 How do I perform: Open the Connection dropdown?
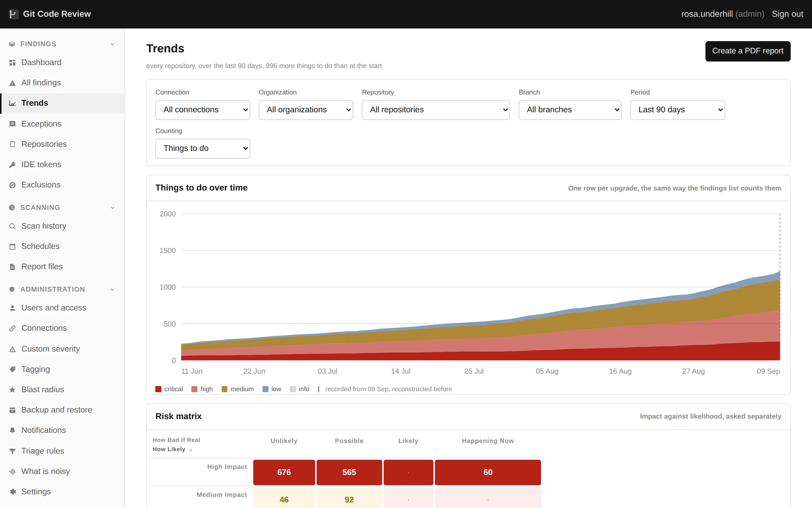point(203,110)
